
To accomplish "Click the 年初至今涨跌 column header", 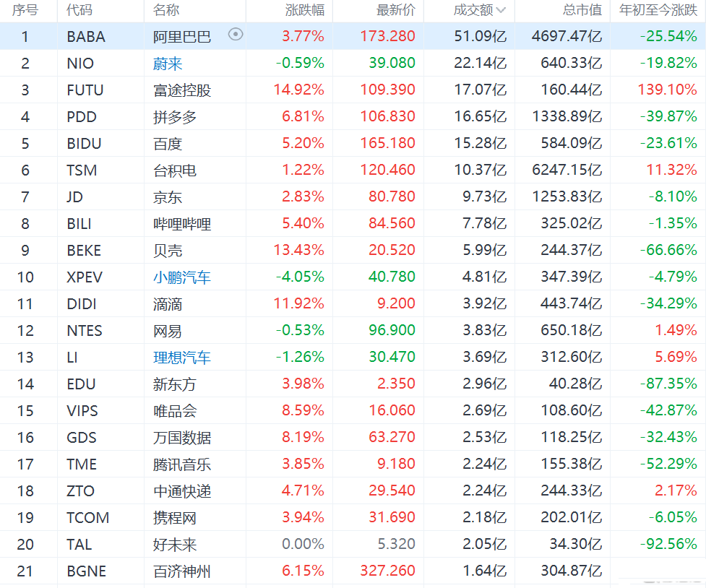I will (x=658, y=10).
